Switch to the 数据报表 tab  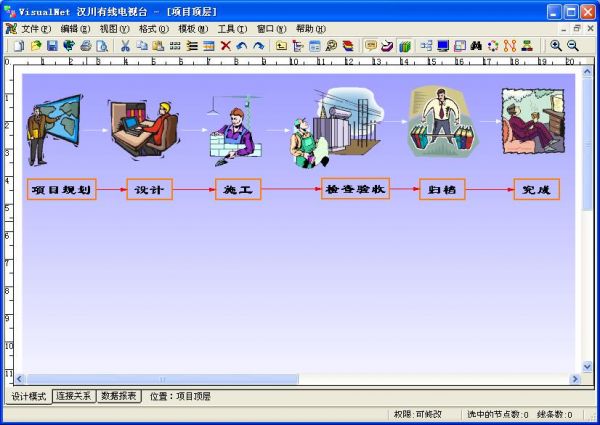tap(119, 396)
